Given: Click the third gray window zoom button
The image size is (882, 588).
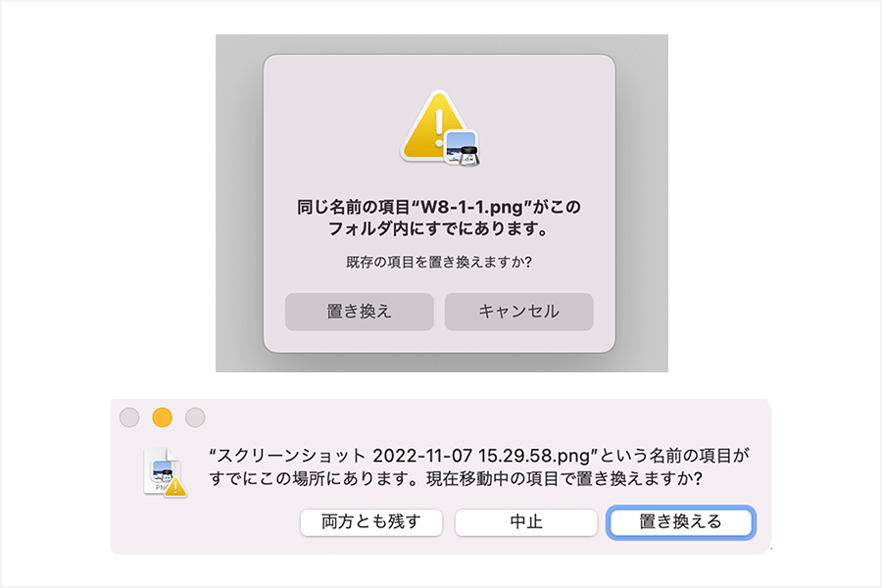Looking at the screenshot, I should (x=195, y=417).
